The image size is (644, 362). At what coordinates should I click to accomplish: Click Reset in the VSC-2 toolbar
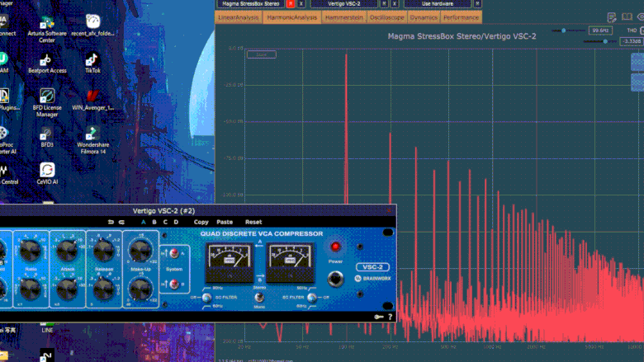point(253,222)
